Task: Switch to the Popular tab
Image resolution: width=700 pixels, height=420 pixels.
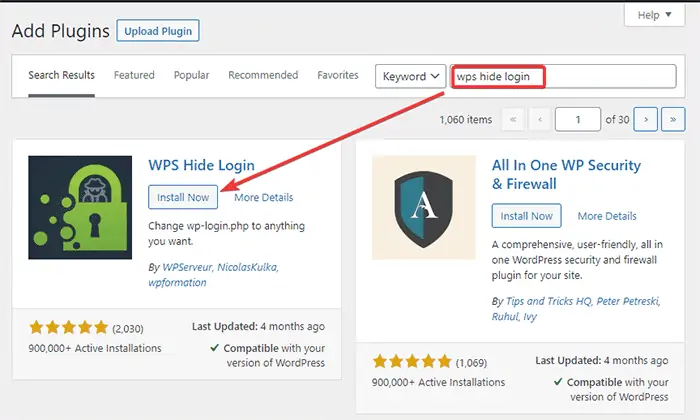Action: [x=192, y=75]
